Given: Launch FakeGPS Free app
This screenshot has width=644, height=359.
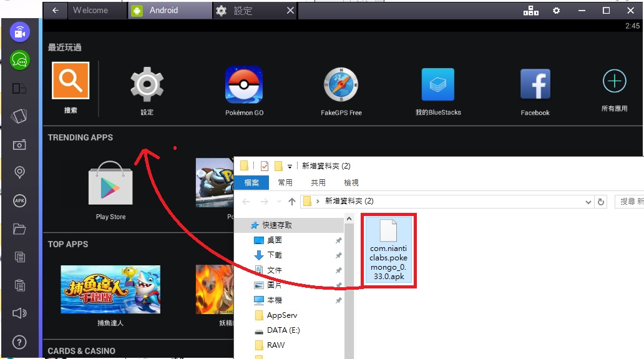Looking at the screenshot, I should pyautogui.click(x=341, y=85).
